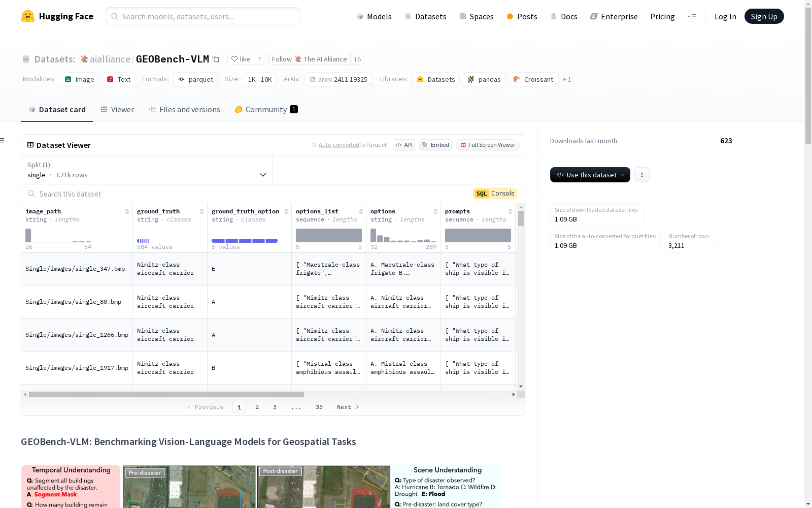Sort the image_path column
Image resolution: width=812 pixels, height=508 pixels.
(127, 211)
